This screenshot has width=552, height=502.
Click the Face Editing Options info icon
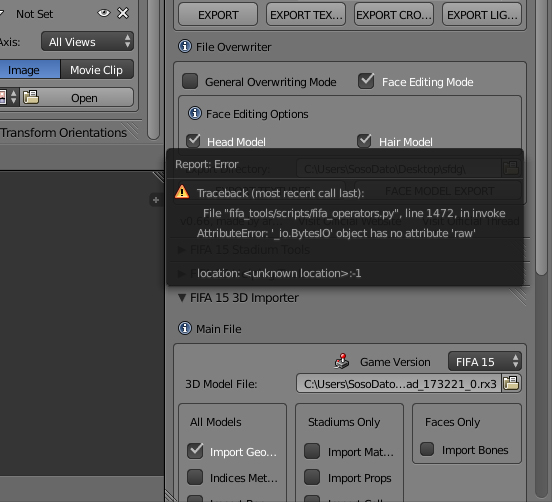195,113
